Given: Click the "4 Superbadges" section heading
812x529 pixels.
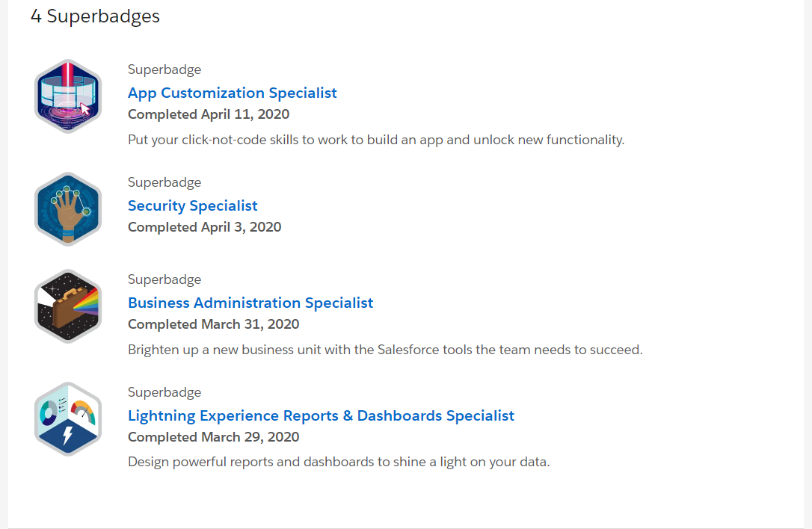Looking at the screenshot, I should coord(95,16).
